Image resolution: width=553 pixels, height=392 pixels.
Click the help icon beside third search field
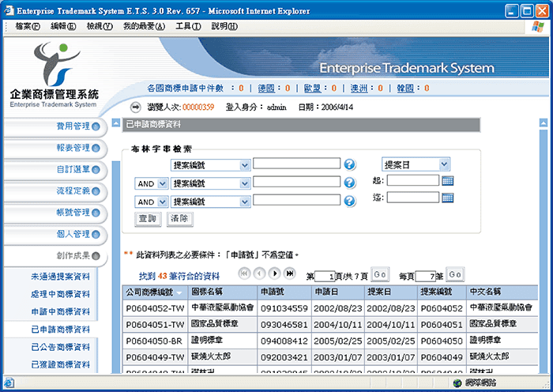pos(348,202)
